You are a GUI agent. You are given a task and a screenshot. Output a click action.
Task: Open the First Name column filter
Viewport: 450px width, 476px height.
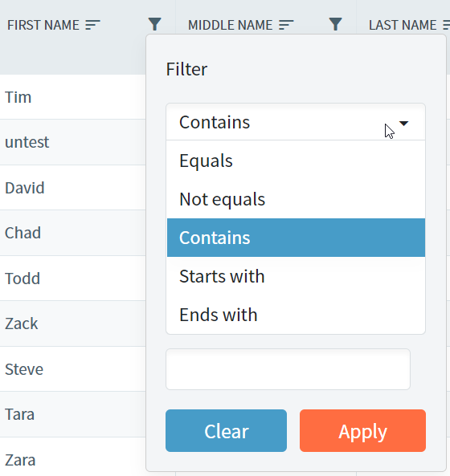154,24
